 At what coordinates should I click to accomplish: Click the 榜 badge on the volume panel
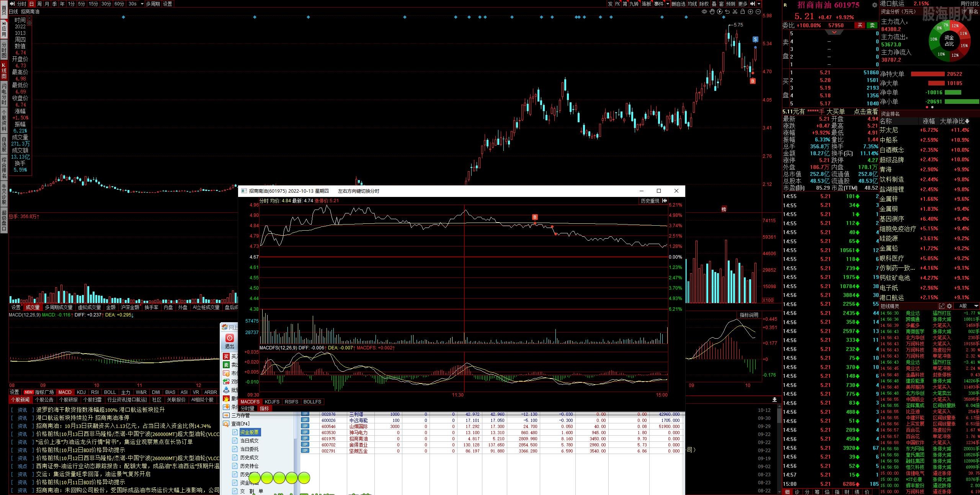coord(724,209)
